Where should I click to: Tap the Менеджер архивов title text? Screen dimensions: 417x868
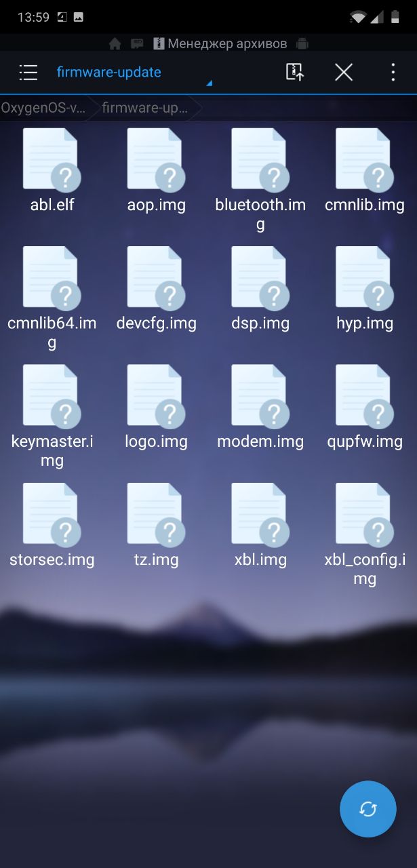coord(227,43)
